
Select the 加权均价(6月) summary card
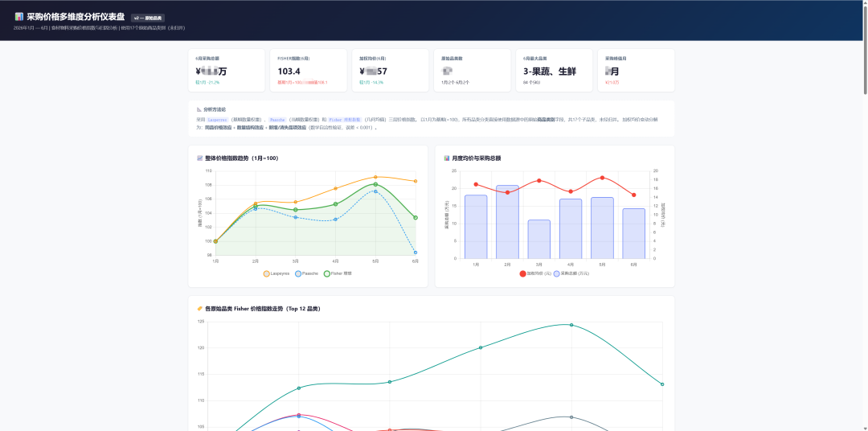391,70
